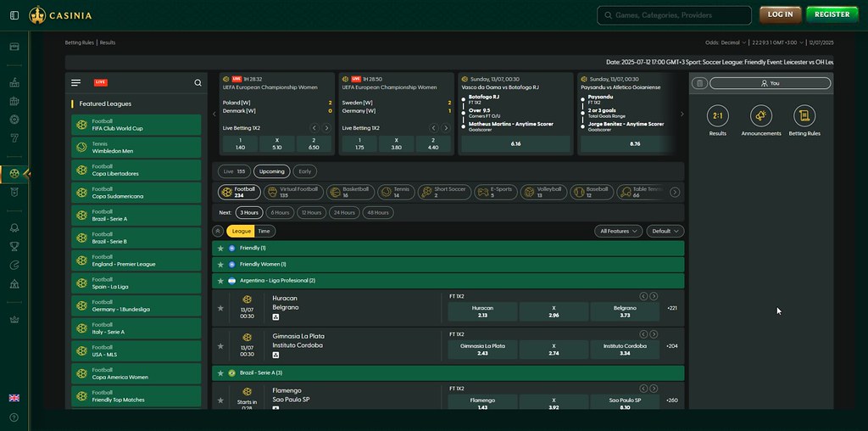Click the LOG IN button
Image resolution: width=868 pixels, height=431 pixels.
(x=781, y=15)
